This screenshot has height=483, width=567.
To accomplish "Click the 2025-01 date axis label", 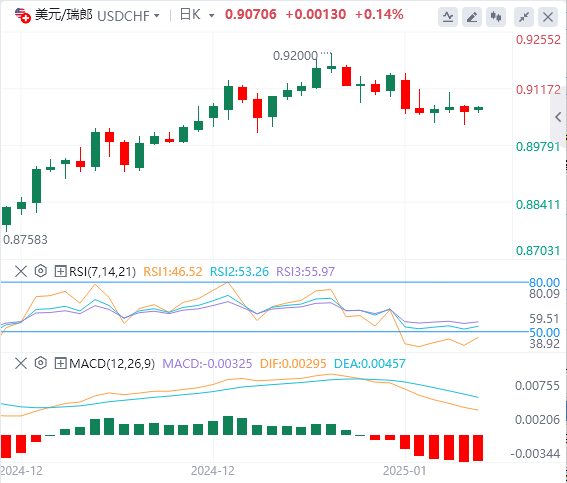I will [x=405, y=471].
